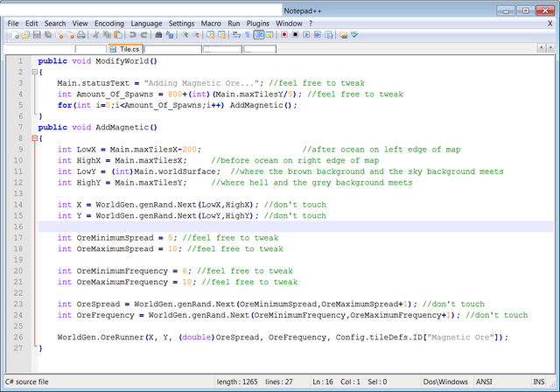Paste using the clipboard toolbar icon
The height and width of the screenshot is (392, 560).
click(x=118, y=35)
